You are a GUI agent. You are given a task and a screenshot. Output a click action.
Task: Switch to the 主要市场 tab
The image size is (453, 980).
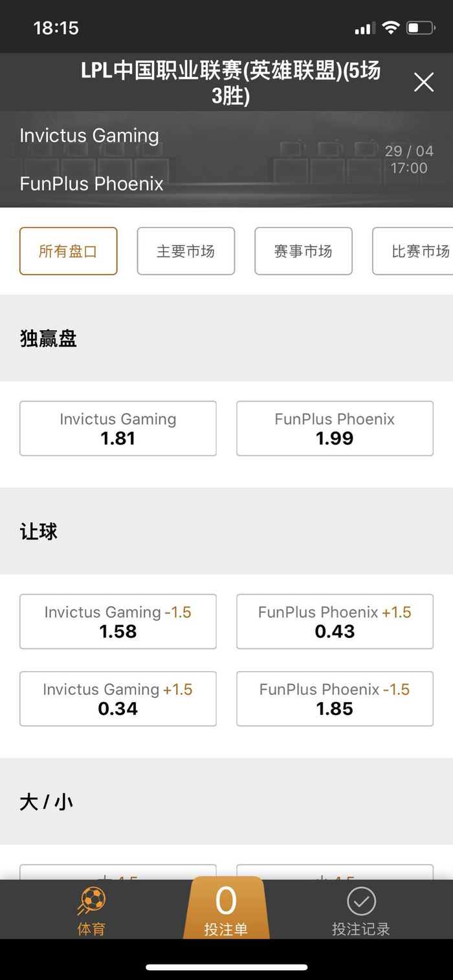pyautogui.click(x=186, y=251)
